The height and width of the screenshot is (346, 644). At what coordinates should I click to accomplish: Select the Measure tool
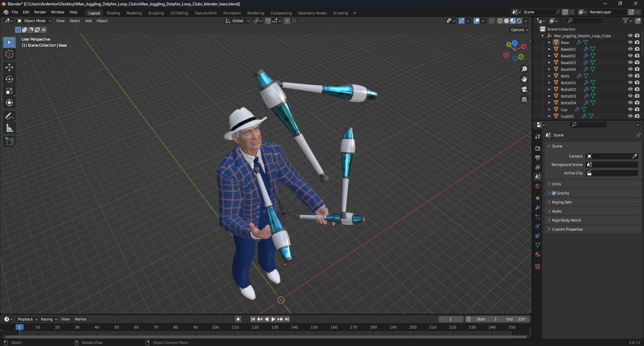click(9, 128)
